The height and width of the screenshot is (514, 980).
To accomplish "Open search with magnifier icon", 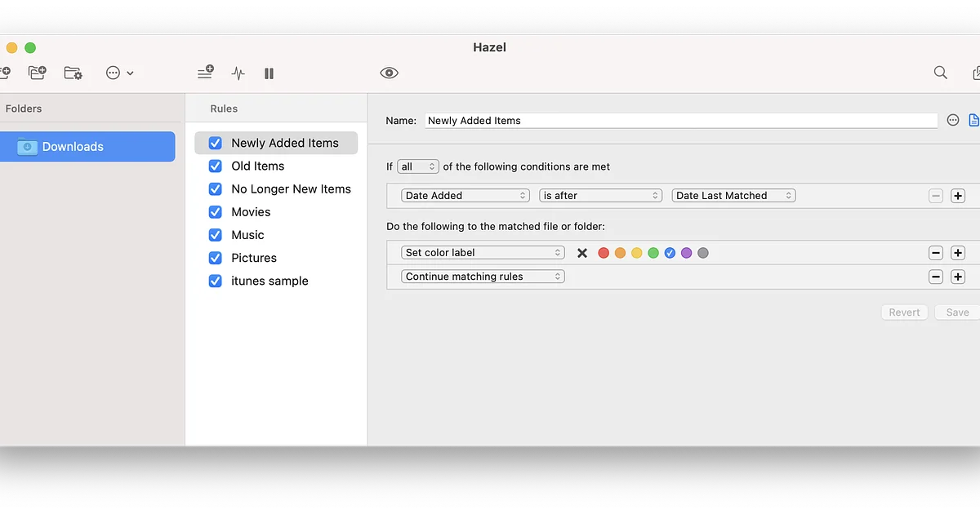I will coord(941,73).
